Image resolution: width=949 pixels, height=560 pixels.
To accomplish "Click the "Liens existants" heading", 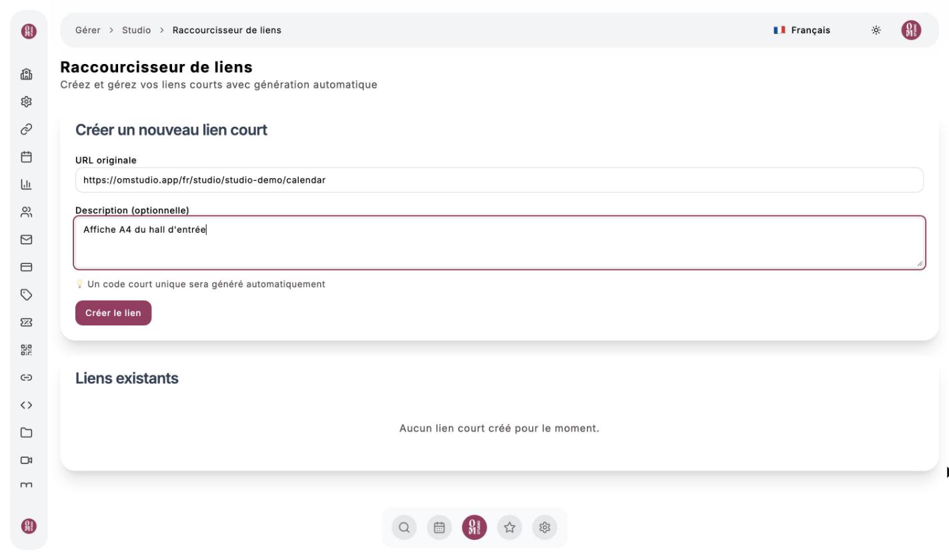I will pos(127,379).
